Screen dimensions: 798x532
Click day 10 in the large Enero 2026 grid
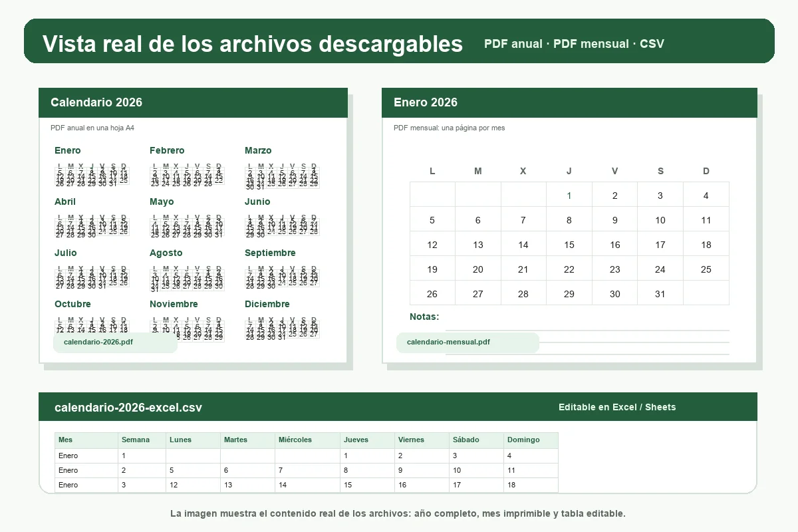coord(660,220)
